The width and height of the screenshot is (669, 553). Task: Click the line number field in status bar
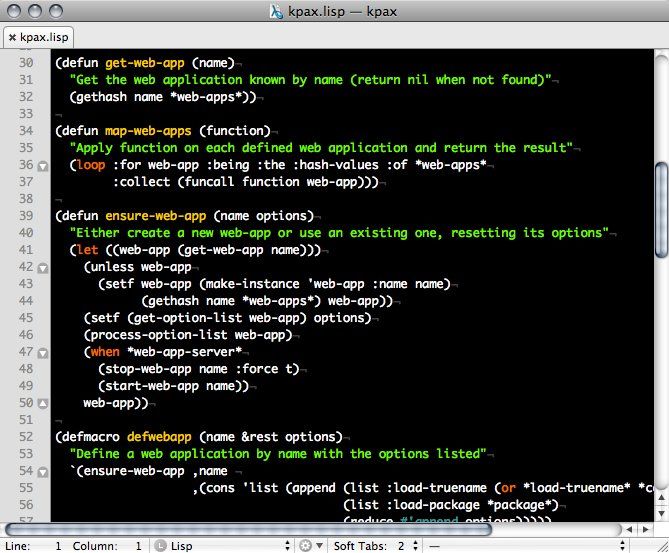(58, 545)
